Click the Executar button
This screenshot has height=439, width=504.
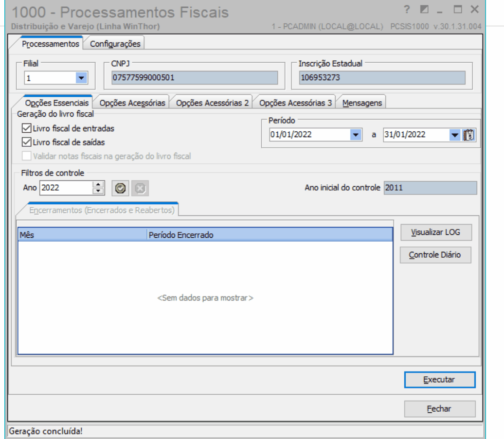pos(439,380)
